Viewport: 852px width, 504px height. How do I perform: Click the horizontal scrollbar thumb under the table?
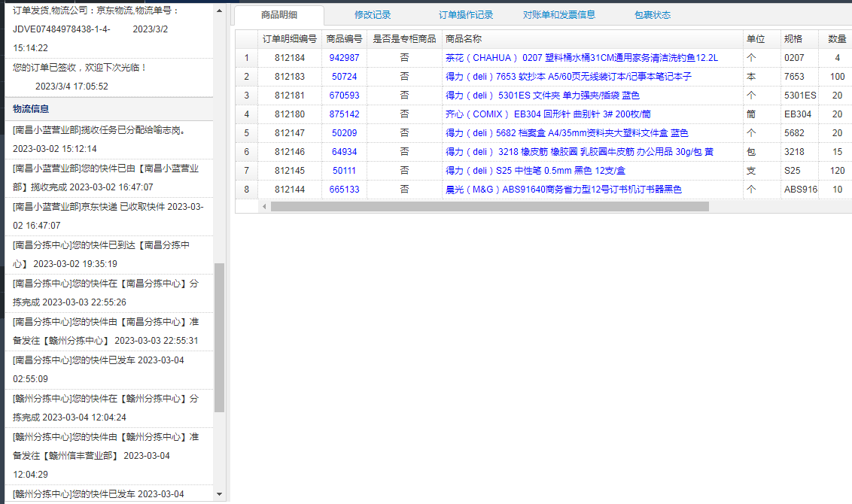click(489, 206)
